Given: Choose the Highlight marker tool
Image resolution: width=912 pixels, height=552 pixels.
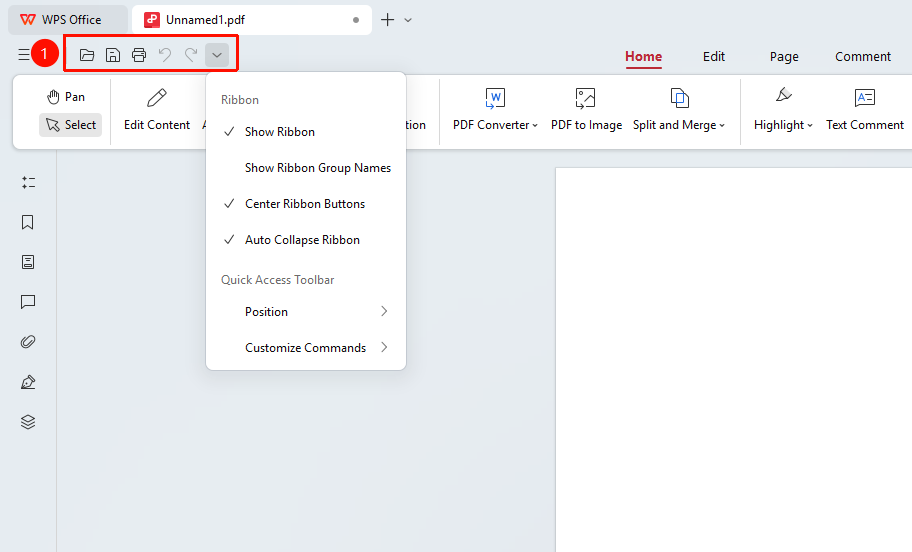Looking at the screenshot, I should click(783, 109).
